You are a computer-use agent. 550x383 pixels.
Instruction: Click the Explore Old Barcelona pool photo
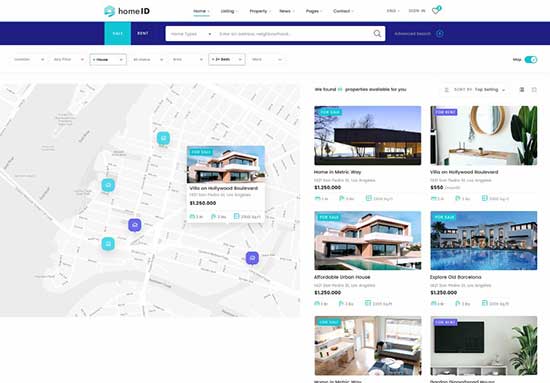pyautogui.click(x=484, y=241)
